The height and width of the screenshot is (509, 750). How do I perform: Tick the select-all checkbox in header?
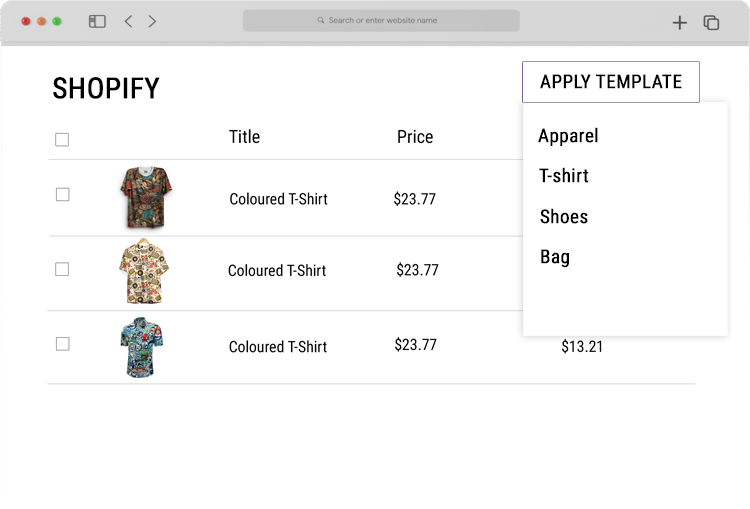pos(62,140)
